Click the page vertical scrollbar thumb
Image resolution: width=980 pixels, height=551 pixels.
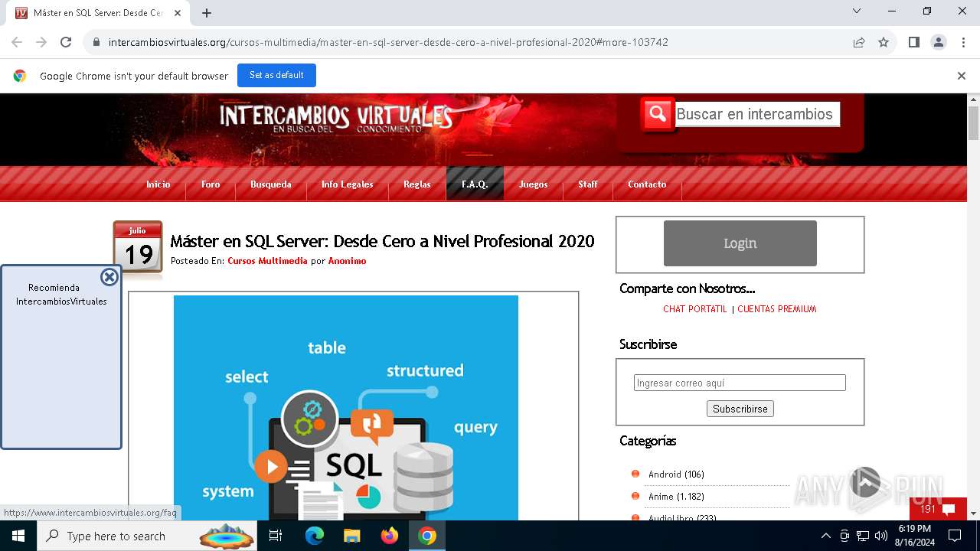973,123
